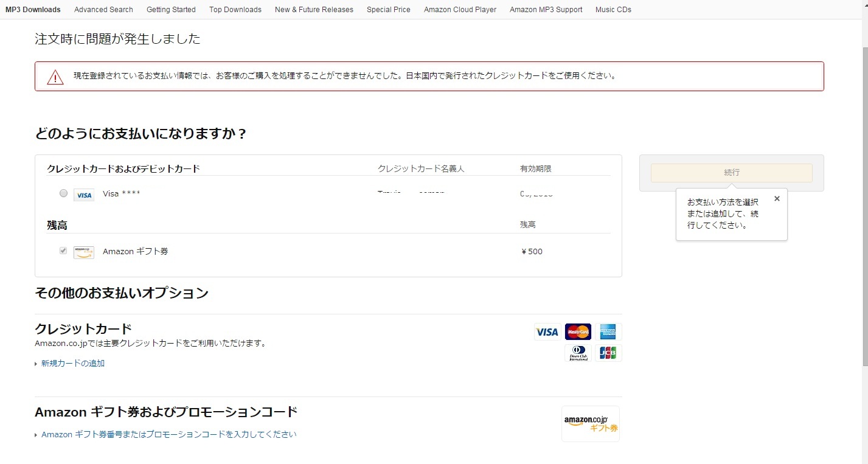Go to Advanced Search
The image size is (868, 464).
103,10
